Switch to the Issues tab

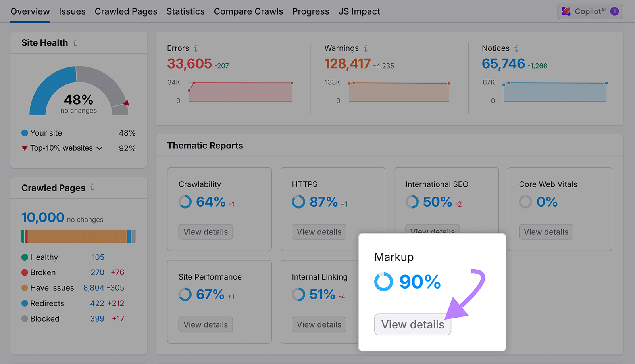coord(72,11)
